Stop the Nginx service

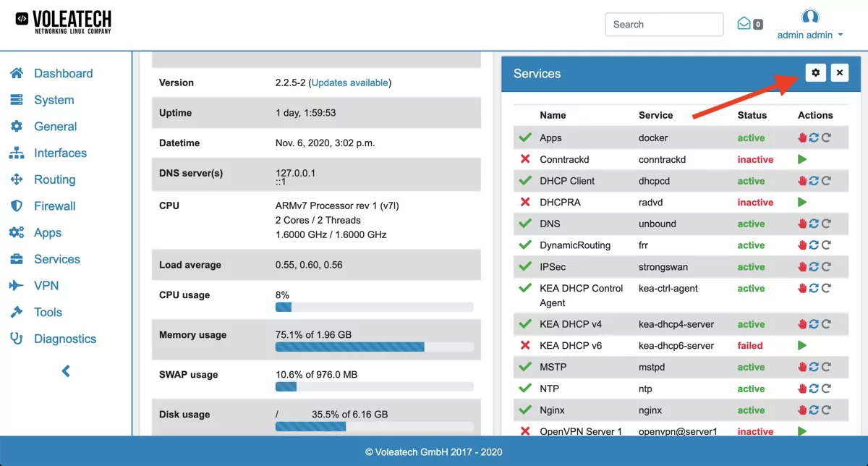pos(801,410)
